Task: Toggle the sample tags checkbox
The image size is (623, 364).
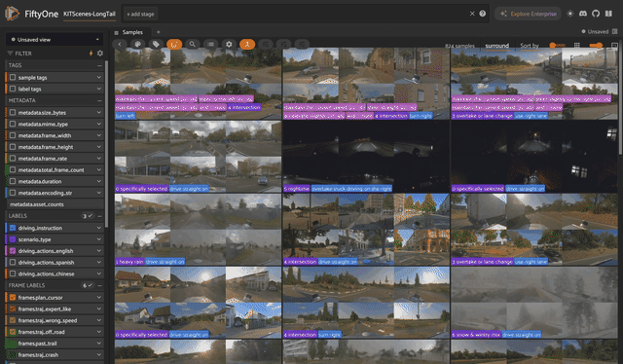Action: point(13,78)
